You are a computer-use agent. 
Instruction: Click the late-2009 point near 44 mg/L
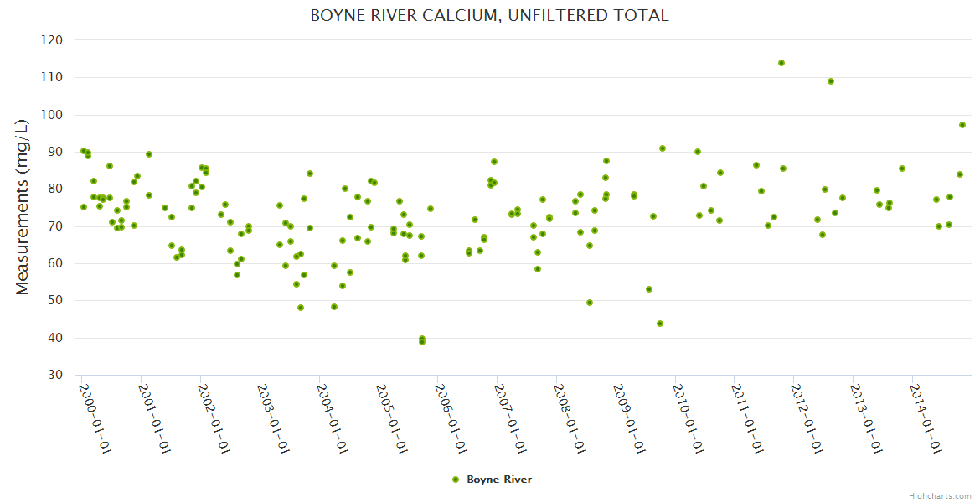click(x=660, y=324)
